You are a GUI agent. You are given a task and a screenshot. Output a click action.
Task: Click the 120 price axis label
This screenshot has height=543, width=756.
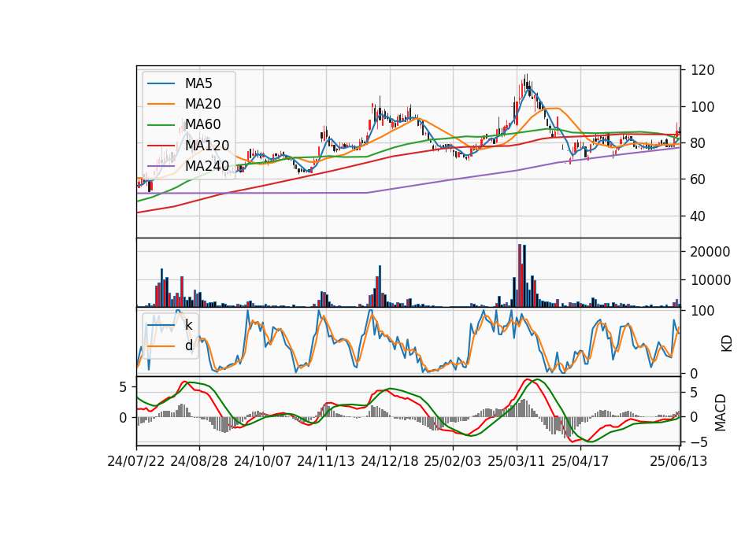702,70
